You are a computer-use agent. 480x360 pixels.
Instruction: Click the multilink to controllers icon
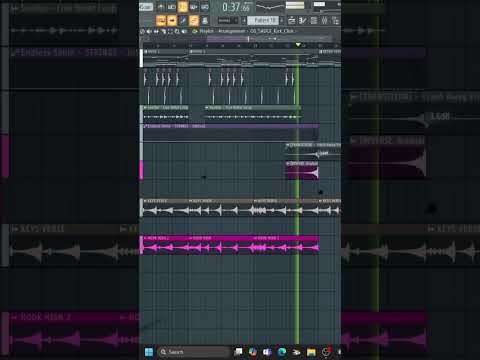point(205,21)
